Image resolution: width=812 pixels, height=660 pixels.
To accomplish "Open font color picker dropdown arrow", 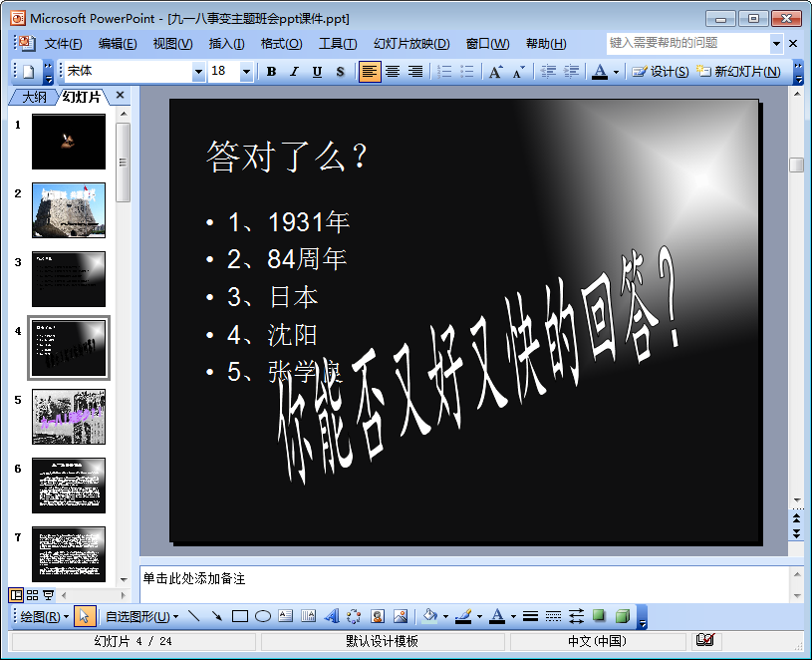I will point(616,72).
